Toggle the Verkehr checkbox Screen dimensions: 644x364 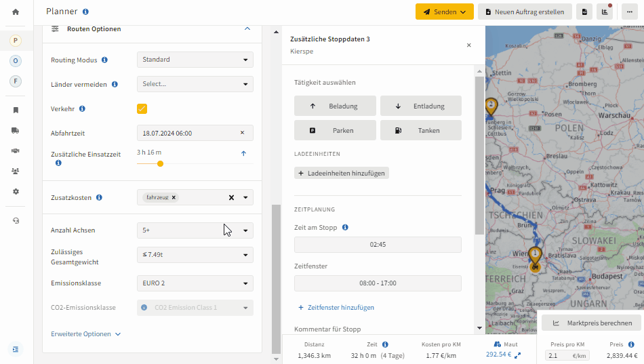click(142, 109)
